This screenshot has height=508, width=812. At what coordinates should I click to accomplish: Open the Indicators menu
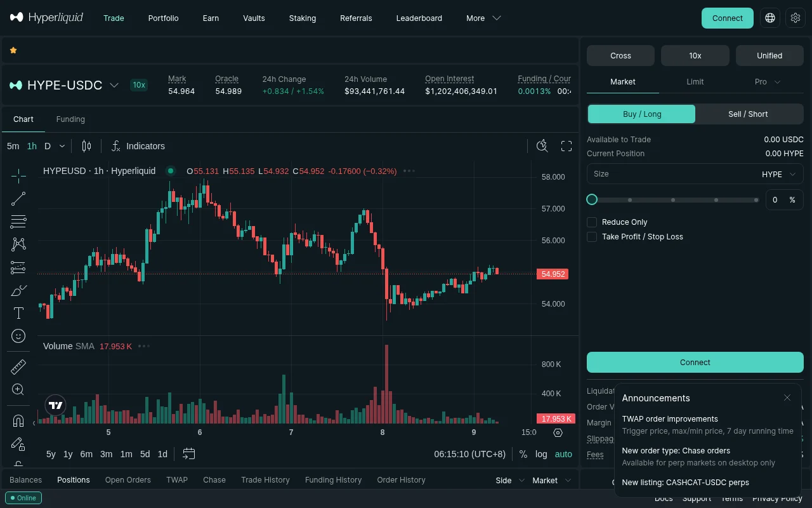(138, 146)
